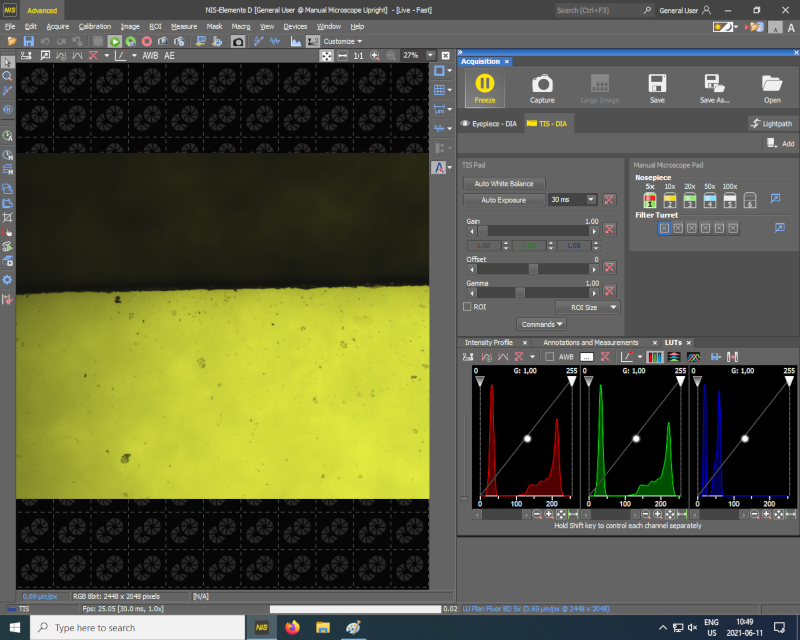Click the stacked layers histogram icon in LUTs
Image resolution: width=800 pixels, height=640 pixels.
[x=674, y=357]
